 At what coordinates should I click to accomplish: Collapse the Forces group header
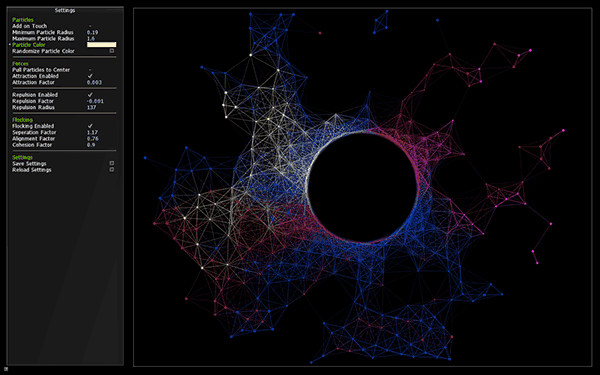[20, 64]
